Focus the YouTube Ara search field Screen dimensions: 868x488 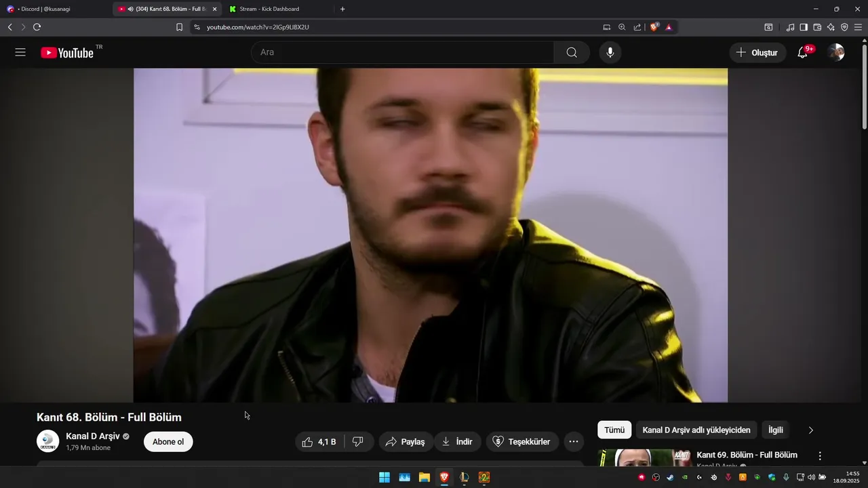(403, 52)
